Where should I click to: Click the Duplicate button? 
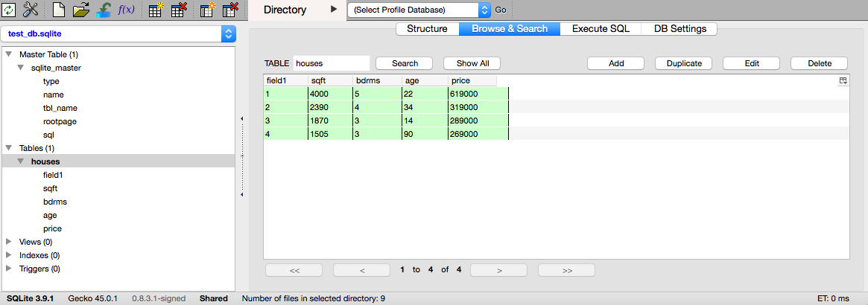[683, 63]
